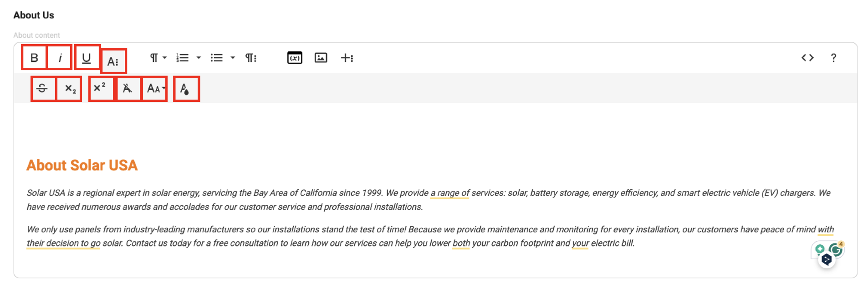Open editor help with question mark
Screen dimensions: 868x294
(833, 58)
